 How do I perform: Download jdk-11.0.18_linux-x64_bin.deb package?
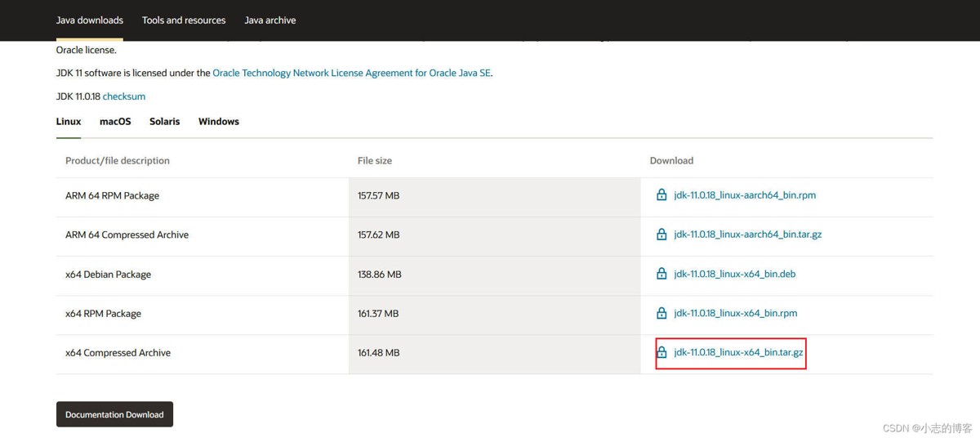pos(734,274)
